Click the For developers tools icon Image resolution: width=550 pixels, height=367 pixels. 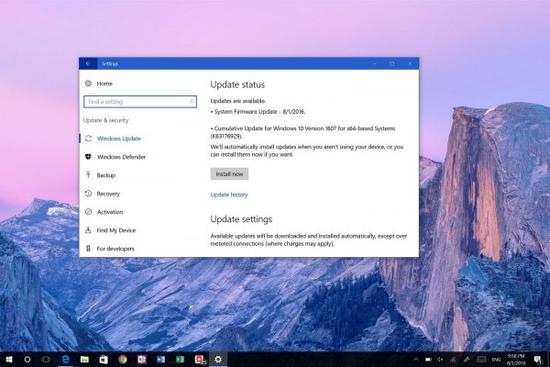point(88,248)
